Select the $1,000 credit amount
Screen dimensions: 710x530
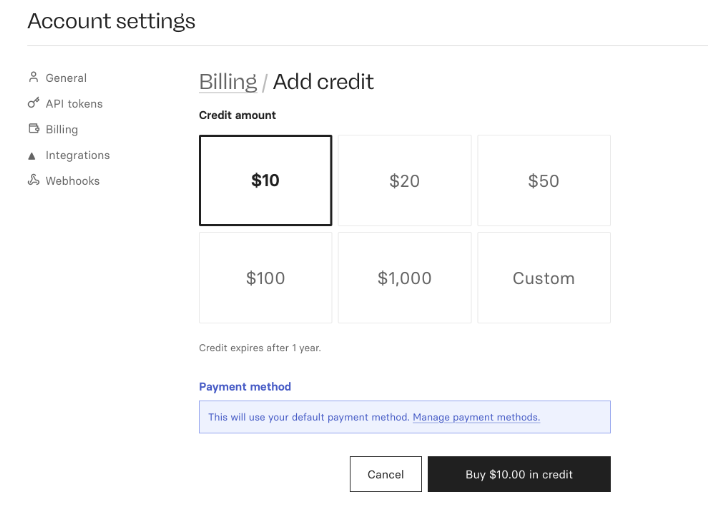tap(404, 278)
